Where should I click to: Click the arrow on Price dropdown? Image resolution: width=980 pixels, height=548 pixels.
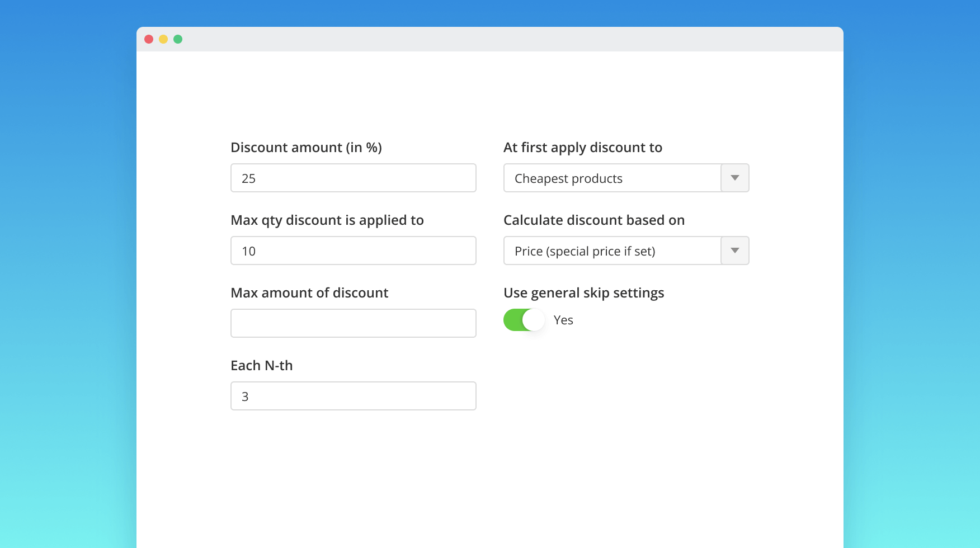click(x=735, y=251)
